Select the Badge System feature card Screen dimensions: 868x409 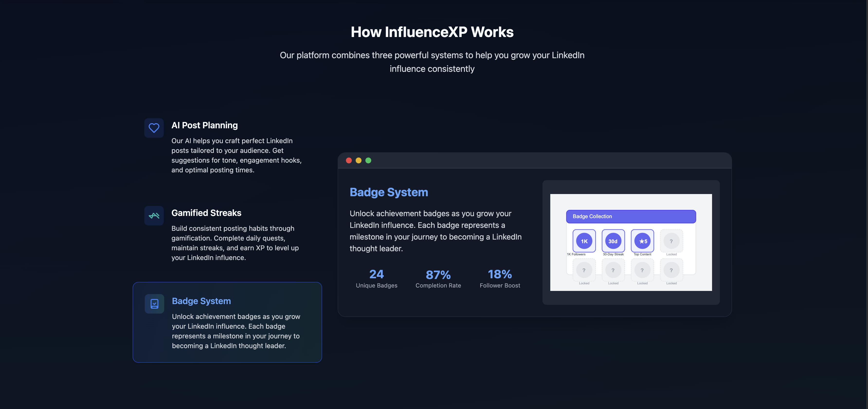pos(227,322)
